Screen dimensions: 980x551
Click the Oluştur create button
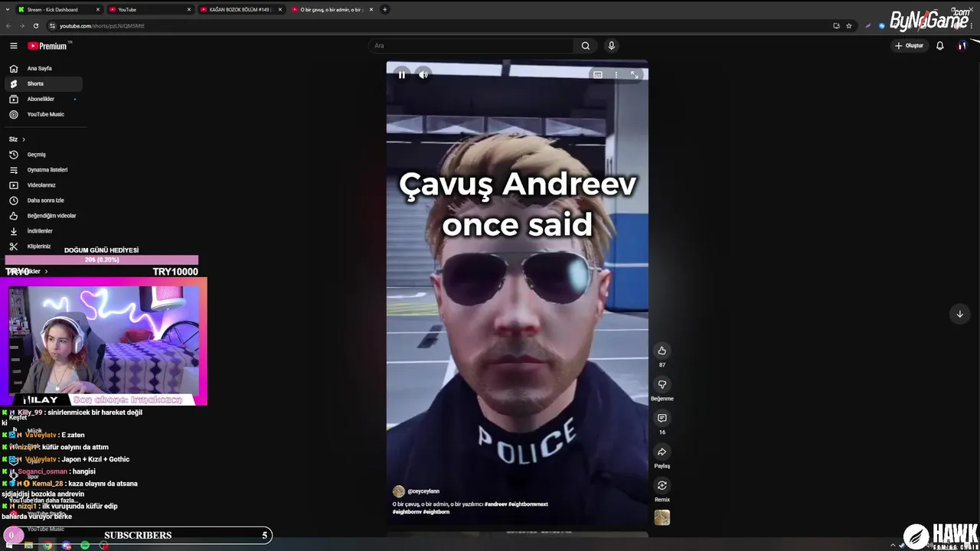(910, 46)
